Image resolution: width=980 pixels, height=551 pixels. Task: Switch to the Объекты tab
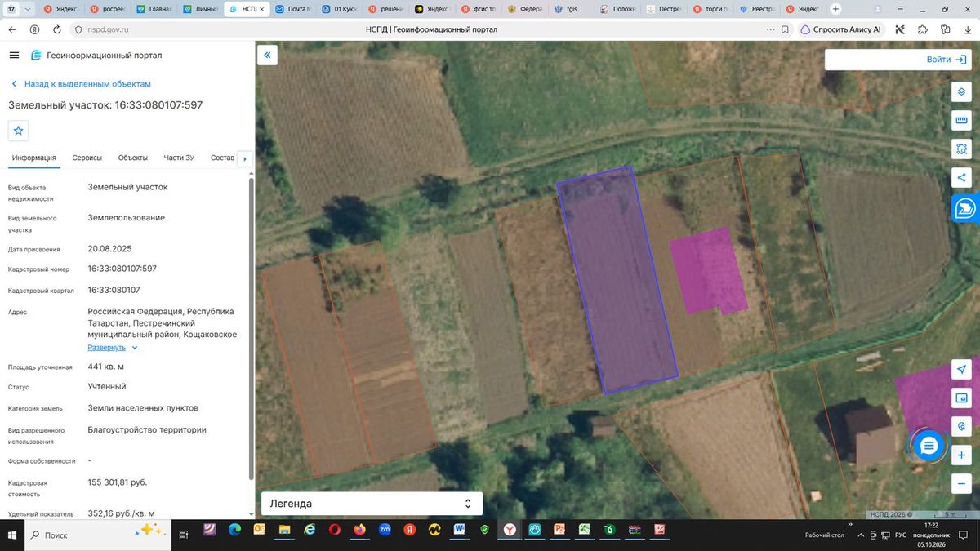[x=132, y=158]
